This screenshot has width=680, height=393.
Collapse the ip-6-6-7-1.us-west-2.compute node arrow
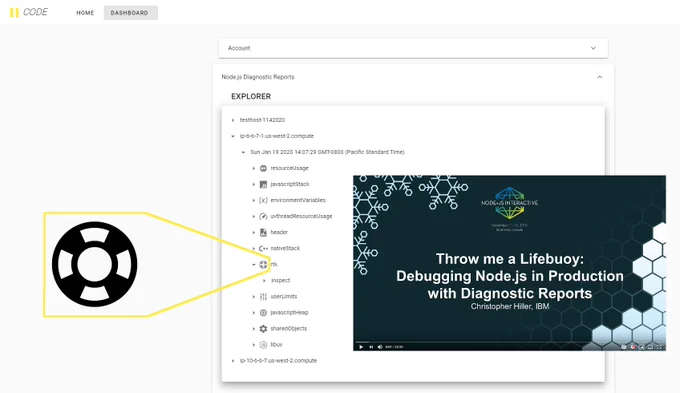click(233, 136)
